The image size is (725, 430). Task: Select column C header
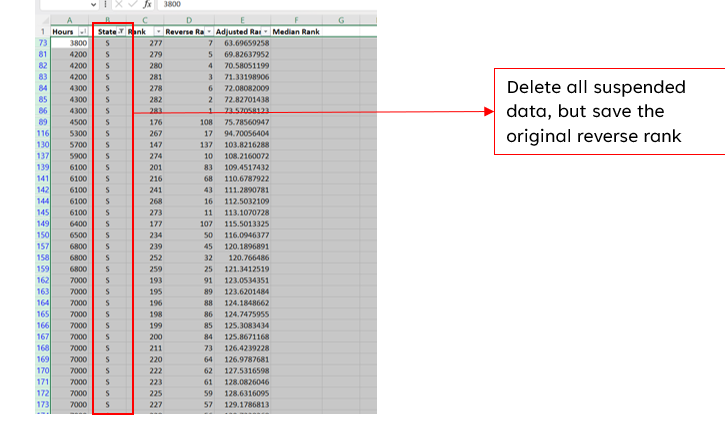tap(145, 20)
